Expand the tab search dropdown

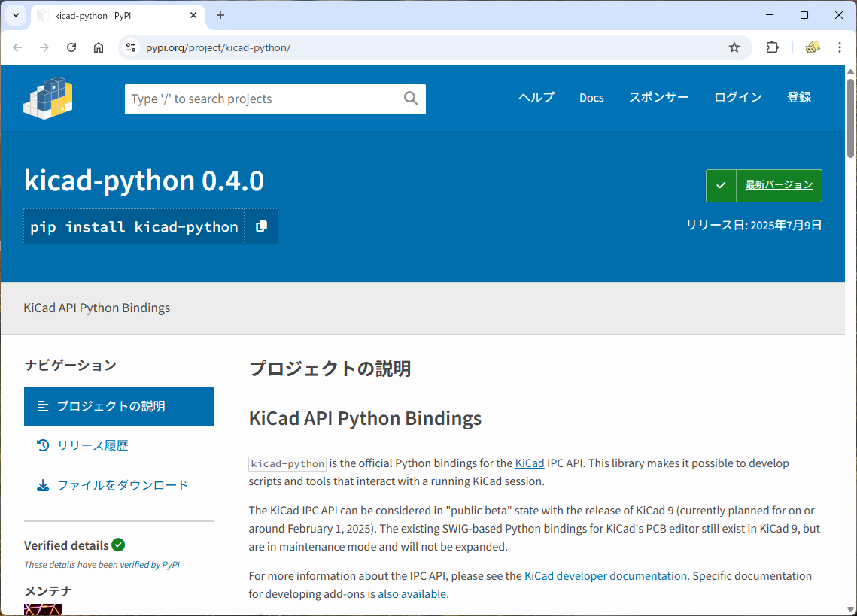15,15
